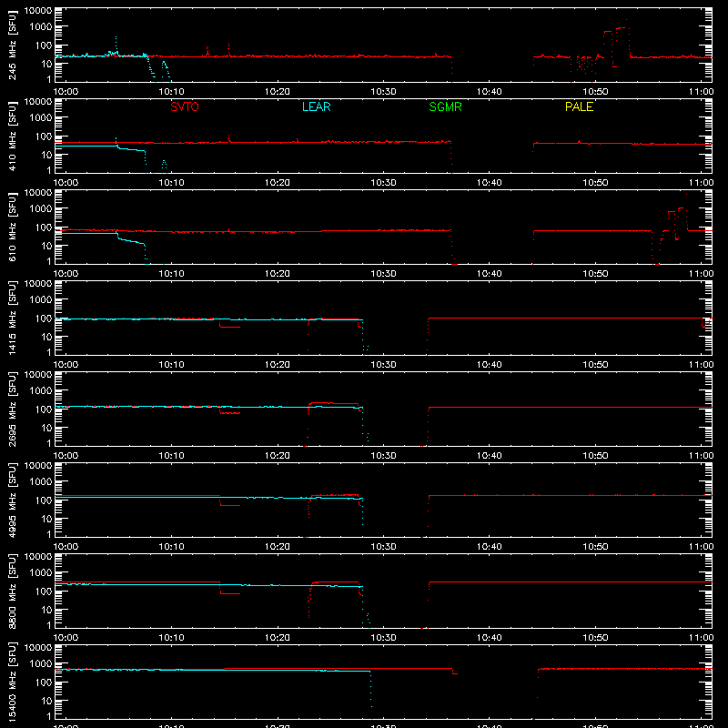The width and height of the screenshot is (728, 728).
Task: Click 10:30 tick under the 1415 MHz panel
Action: [x=383, y=365]
